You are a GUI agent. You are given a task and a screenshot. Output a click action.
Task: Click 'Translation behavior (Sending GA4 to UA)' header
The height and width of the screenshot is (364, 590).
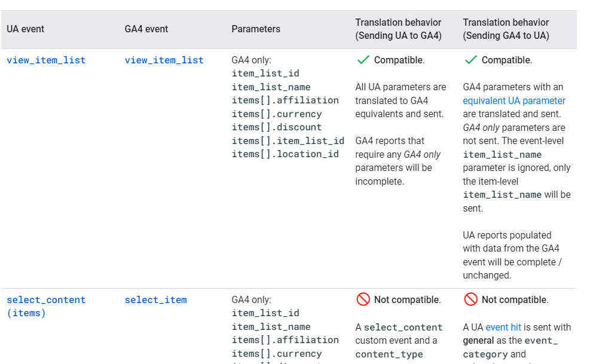(506, 29)
